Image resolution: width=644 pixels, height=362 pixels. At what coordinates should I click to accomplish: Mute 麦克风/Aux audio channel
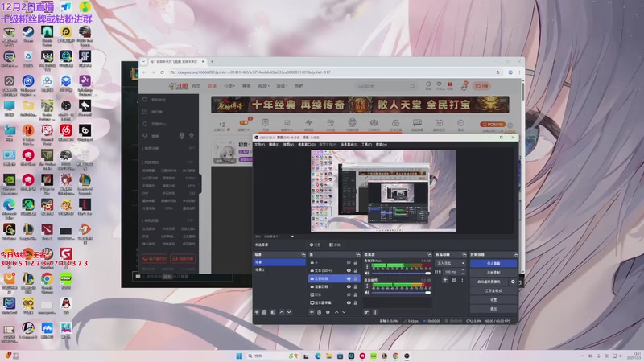[x=367, y=273]
